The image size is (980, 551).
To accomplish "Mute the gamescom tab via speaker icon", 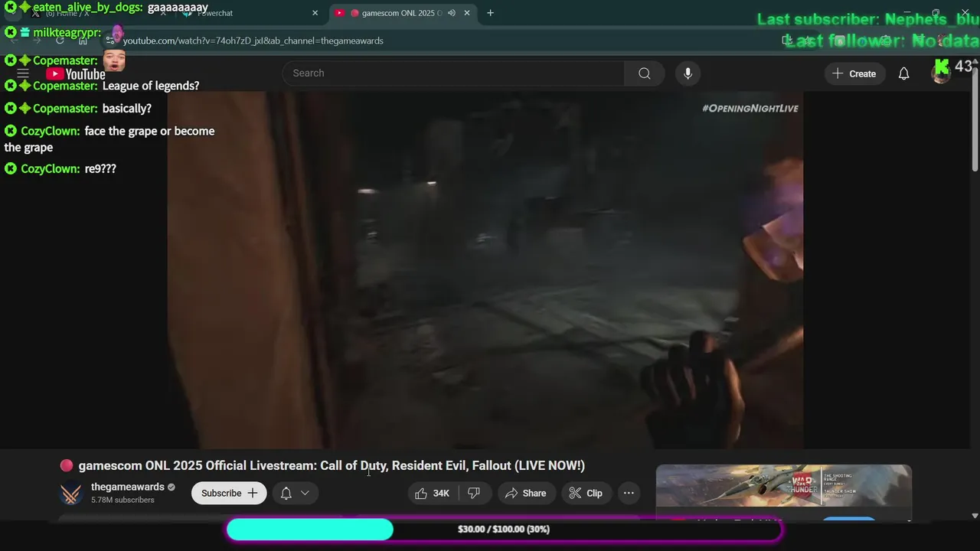I will pyautogui.click(x=451, y=13).
